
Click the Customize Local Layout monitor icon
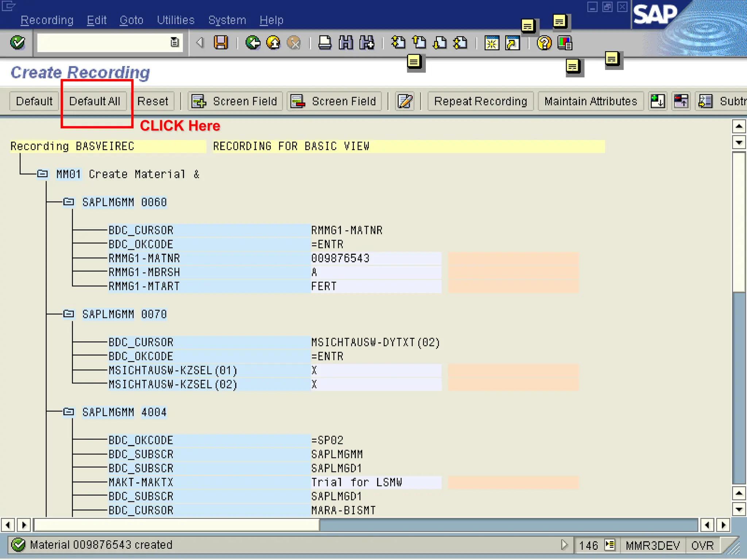[565, 43]
